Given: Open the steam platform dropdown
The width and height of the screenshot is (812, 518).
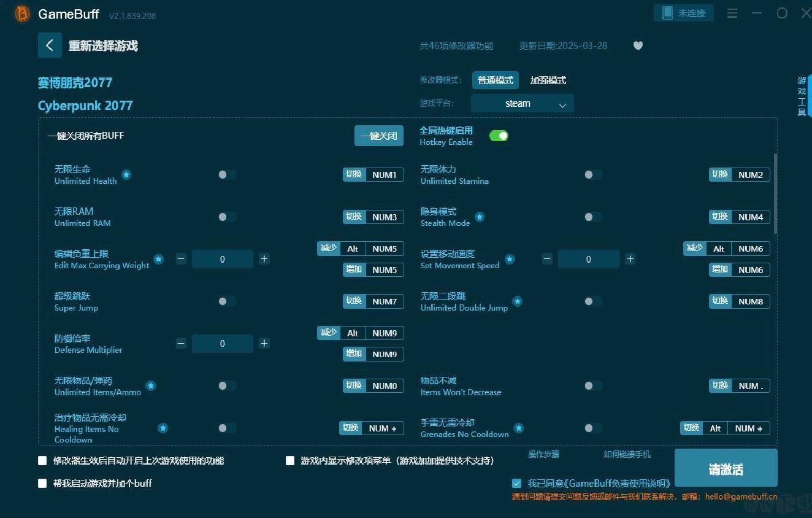Looking at the screenshot, I should pos(523,103).
